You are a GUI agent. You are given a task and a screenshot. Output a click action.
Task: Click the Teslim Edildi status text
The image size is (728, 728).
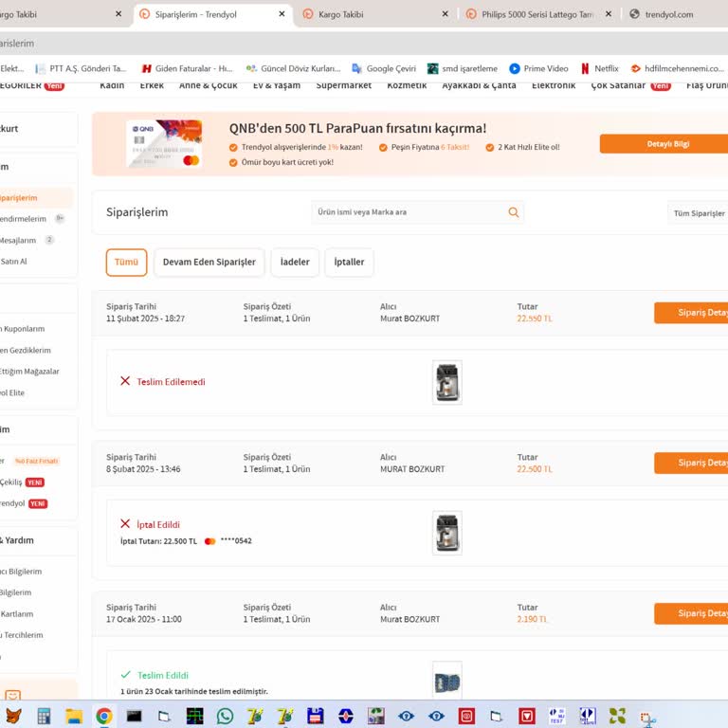(x=163, y=675)
